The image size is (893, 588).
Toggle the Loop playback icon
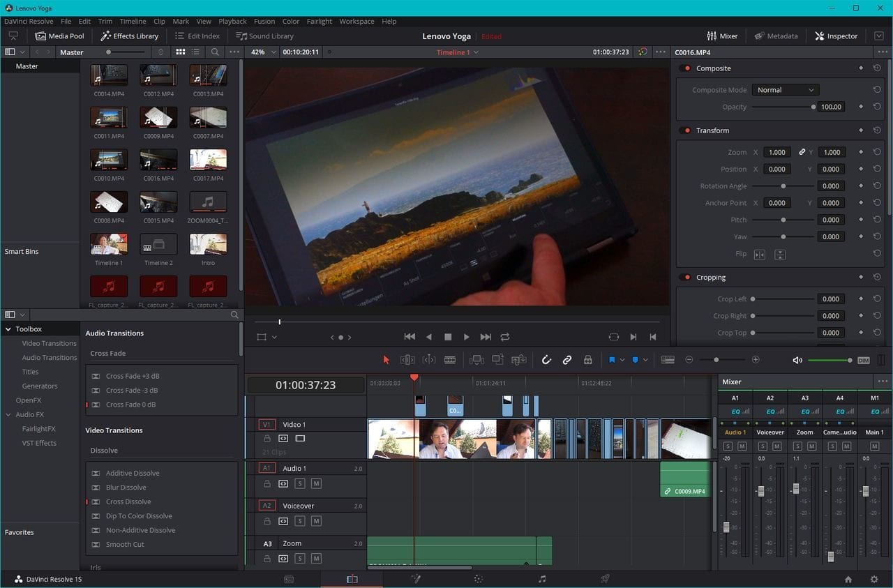pyautogui.click(x=505, y=337)
